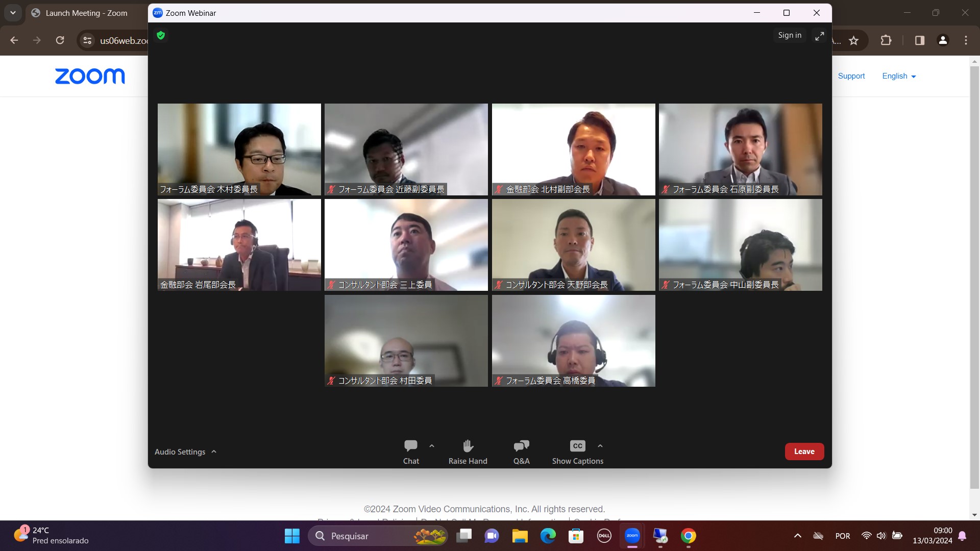Click Zoom app icon in taskbar
The width and height of the screenshot is (980, 551).
click(632, 536)
